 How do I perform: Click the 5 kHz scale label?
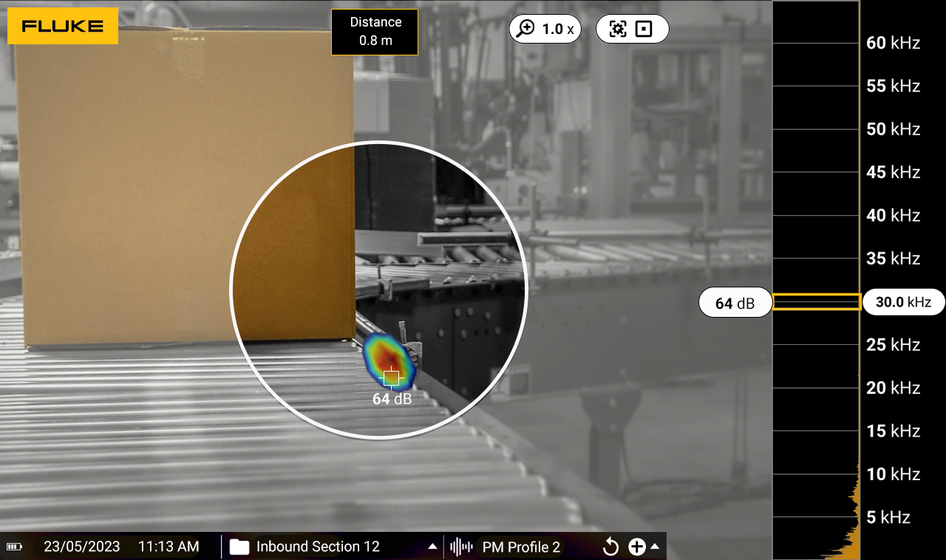(888, 517)
